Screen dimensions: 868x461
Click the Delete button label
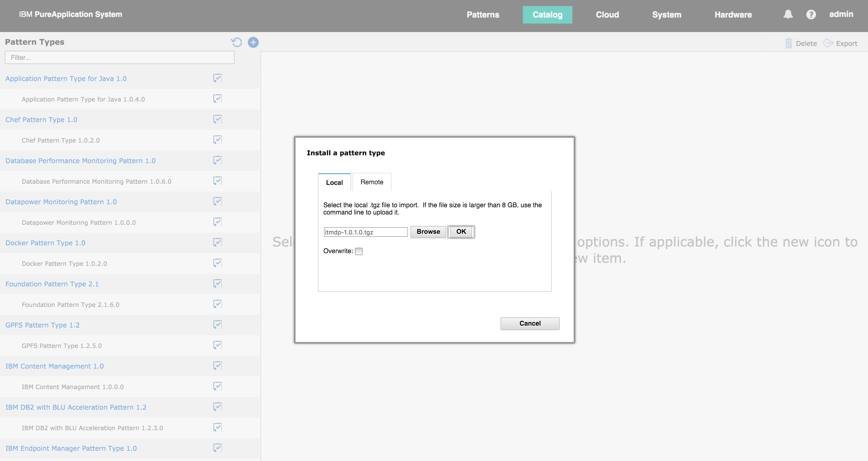806,44
